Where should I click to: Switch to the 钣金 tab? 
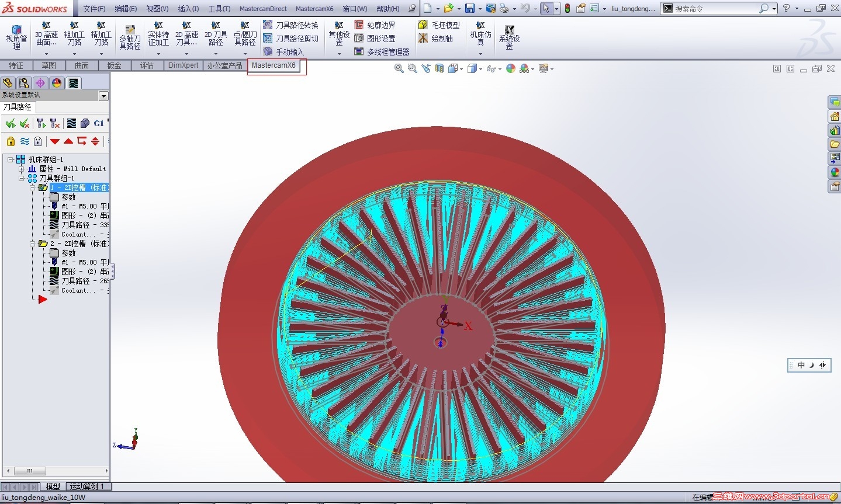tap(114, 65)
